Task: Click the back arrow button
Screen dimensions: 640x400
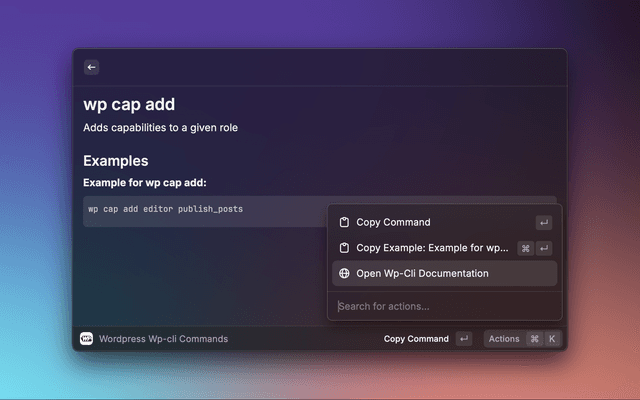Action: [91, 67]
